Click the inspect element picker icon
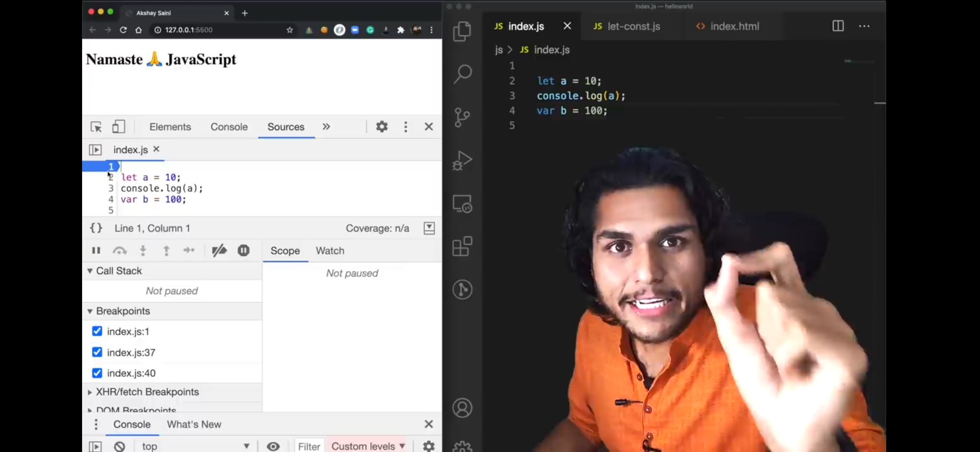The height and width of the screenshot is (452, 980). 96,127
